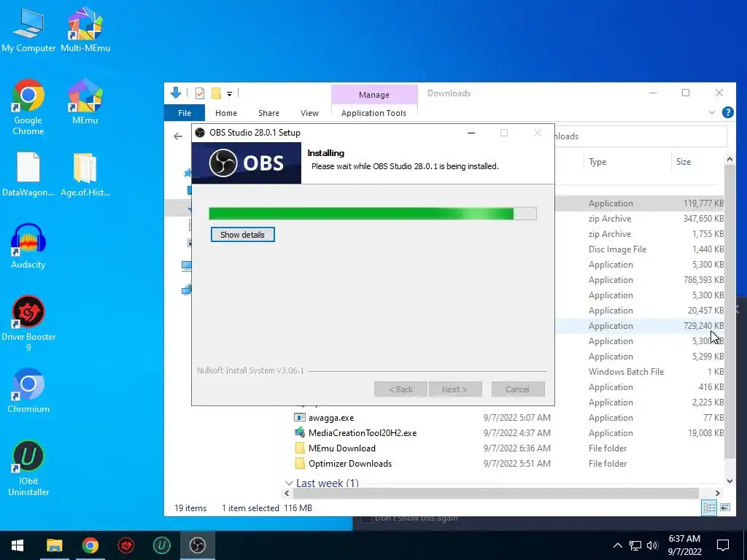Screen dimensions: 747x560
Task: Select the DataWagon file on desktop
Action: tap(28, 174)
